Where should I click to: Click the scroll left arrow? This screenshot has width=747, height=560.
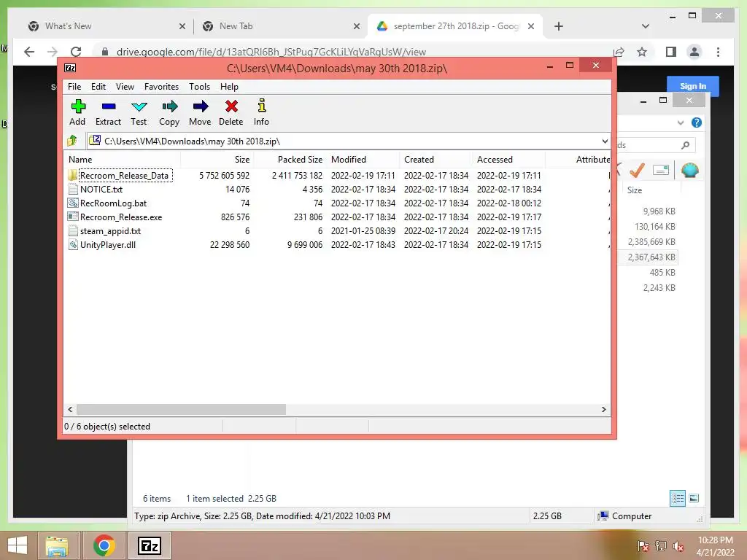click(70, 409)
